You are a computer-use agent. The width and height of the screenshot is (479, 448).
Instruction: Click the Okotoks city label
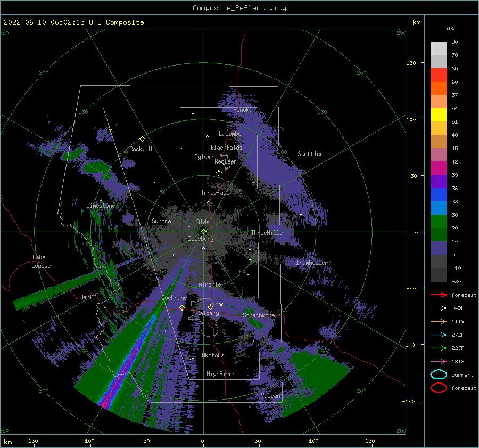click(x=213, y=355)
